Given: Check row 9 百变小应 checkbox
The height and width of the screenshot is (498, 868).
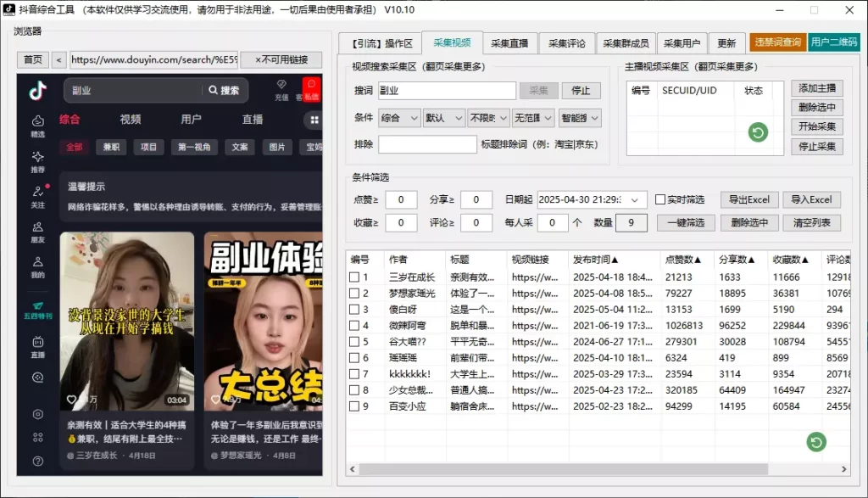Looking at the screenshot, I should tap(354, 406).
